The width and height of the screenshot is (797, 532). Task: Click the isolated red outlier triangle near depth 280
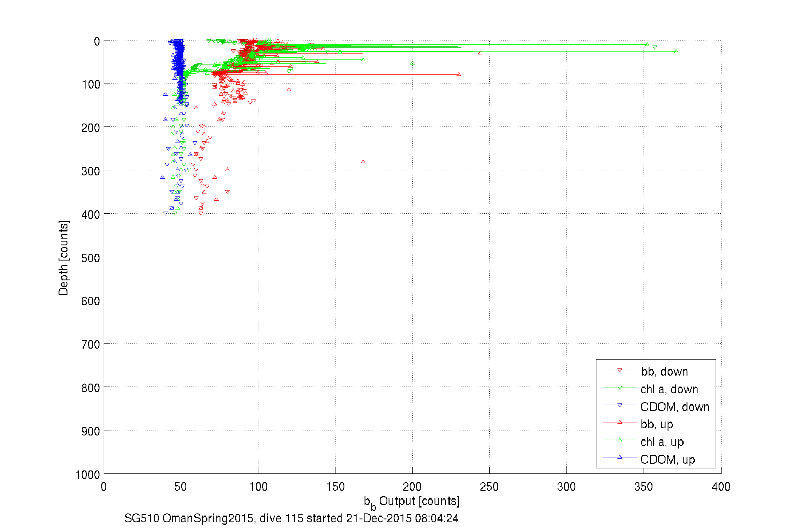(363, 161)
